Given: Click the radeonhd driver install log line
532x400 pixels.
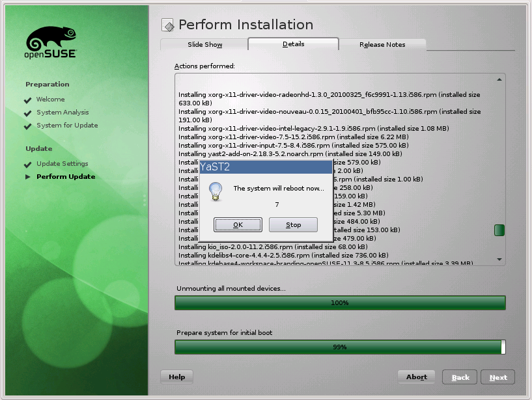Looking at the screenshot, I should click(x=329, y=99).
